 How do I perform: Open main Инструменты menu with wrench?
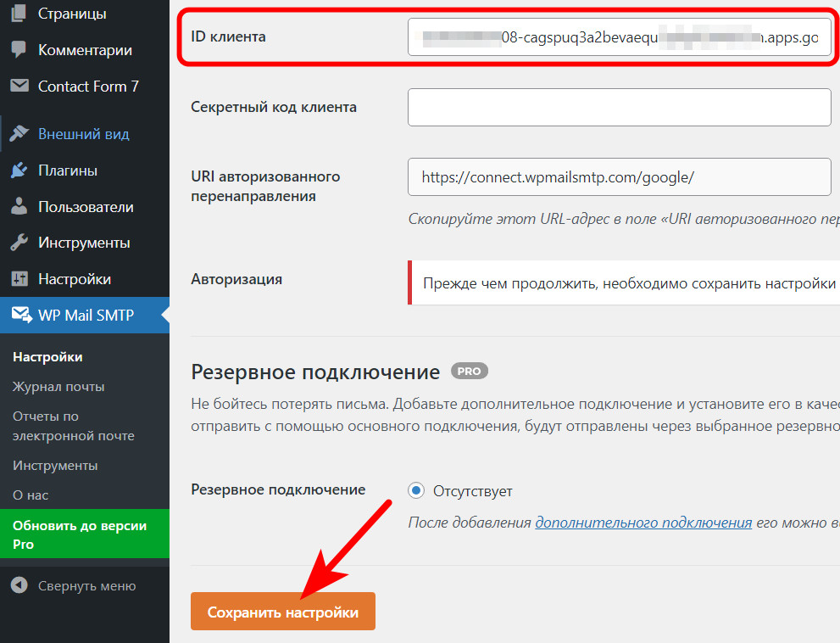[85, 243]
